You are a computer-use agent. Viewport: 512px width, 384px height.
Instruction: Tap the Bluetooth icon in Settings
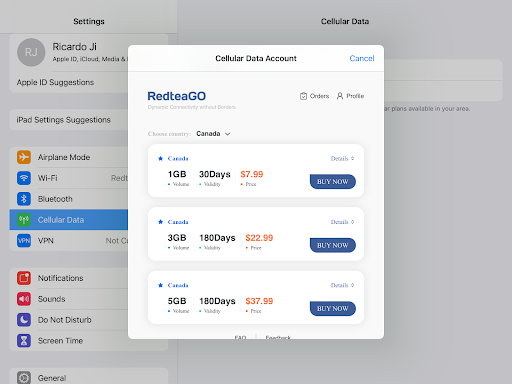24,199
